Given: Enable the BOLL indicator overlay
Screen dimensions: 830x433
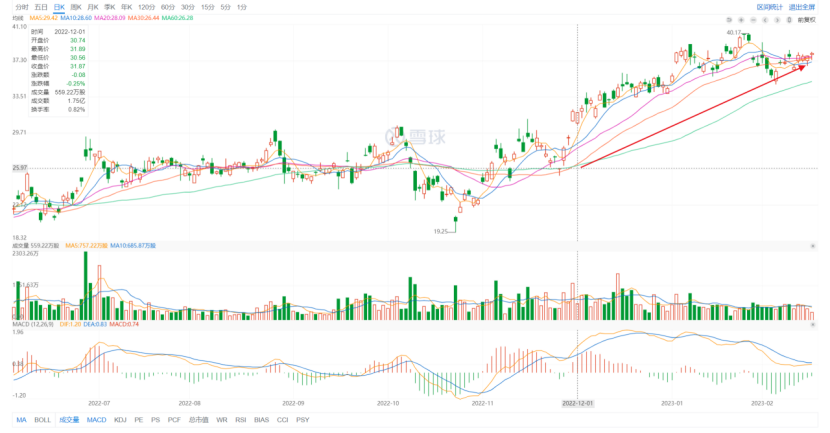Looking at the screenshot, I should [42, 420].
